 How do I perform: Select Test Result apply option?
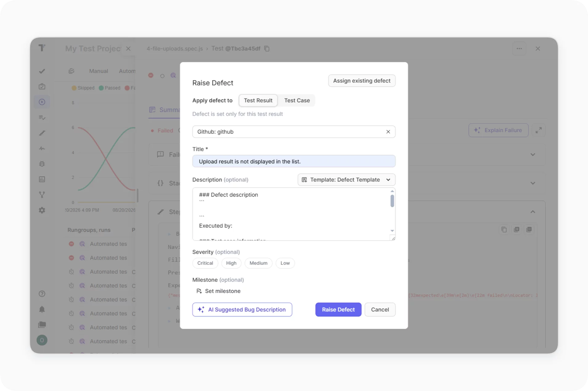pos(258,100)
